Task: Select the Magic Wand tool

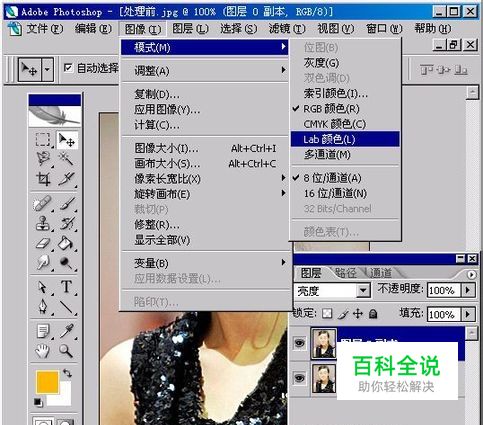Action: 66,159
